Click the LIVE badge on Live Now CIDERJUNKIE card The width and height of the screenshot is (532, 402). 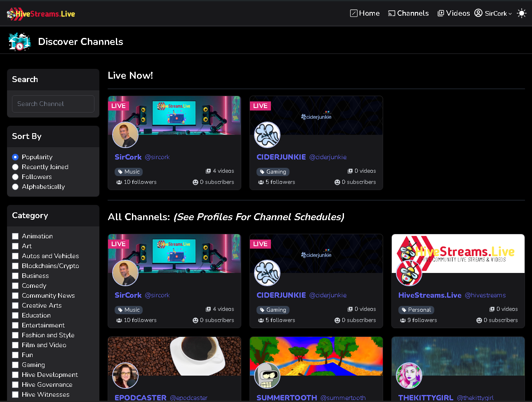click(x=260, y=106)
